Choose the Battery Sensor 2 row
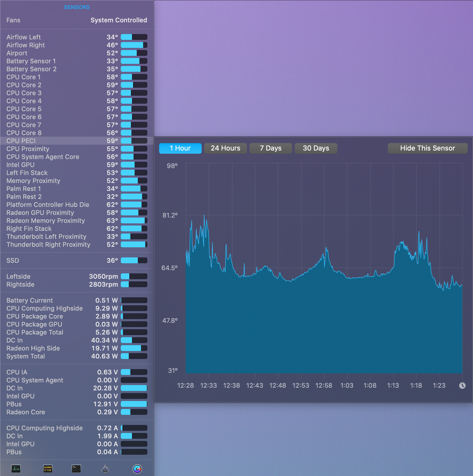Image resolution: width=473 pixels, height=476 pixels. (x=77, y=69)
